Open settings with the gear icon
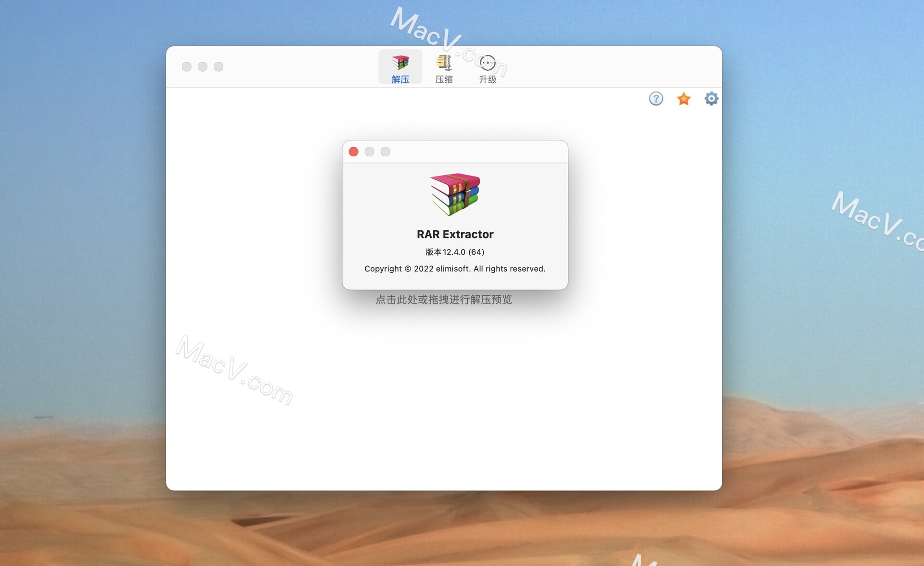The width and height of the screenshot is (924, 566). pos(711,99)
